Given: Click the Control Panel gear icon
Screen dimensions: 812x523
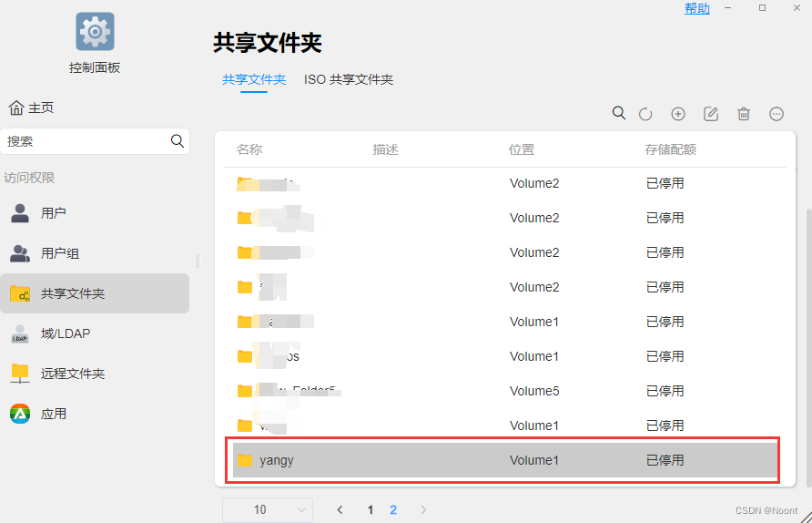Looking at the screenshot, I should click(95, 32).
